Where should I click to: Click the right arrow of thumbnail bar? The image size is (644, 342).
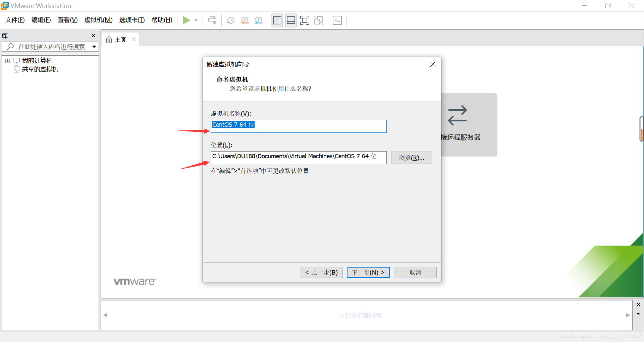[628, 315]
